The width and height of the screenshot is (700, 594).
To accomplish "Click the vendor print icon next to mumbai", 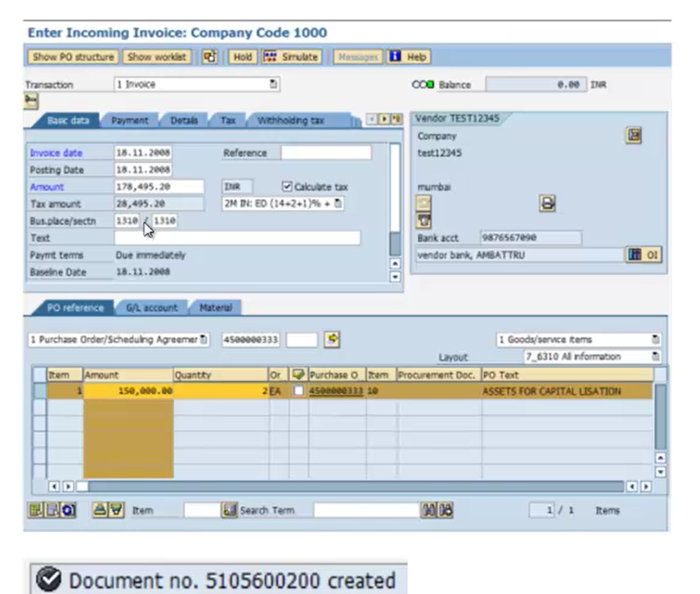I will [548, 204].
